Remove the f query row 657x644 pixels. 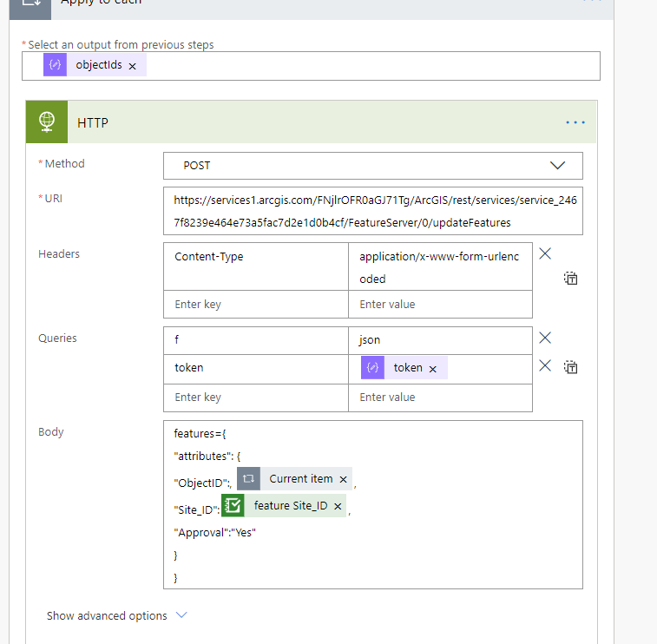tap(545, 338)
